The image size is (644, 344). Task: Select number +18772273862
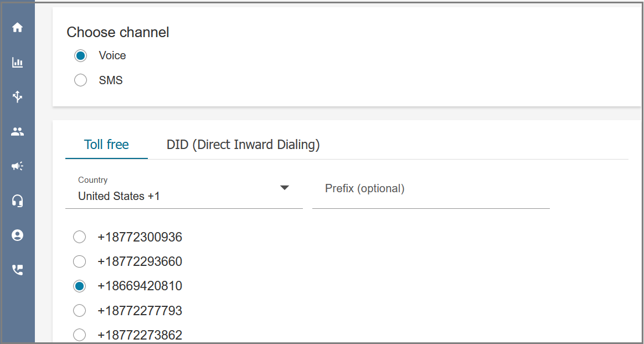click(x=79, y=335)
